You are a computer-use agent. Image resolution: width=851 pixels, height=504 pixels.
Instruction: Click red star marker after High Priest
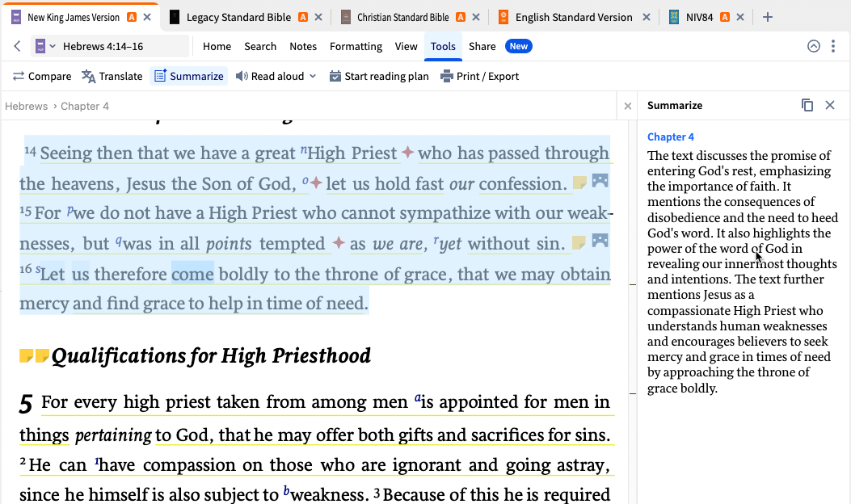tap(407, 153)
